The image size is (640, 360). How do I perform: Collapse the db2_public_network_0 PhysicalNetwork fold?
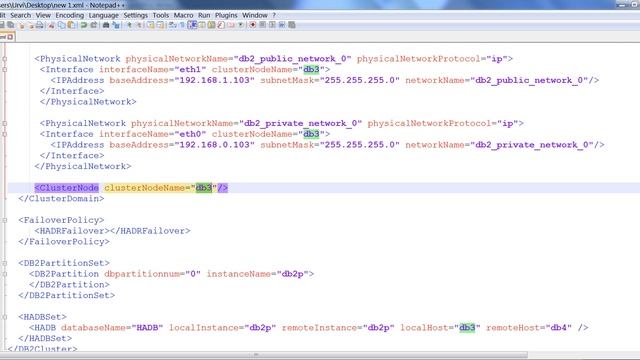pos(4,59)
